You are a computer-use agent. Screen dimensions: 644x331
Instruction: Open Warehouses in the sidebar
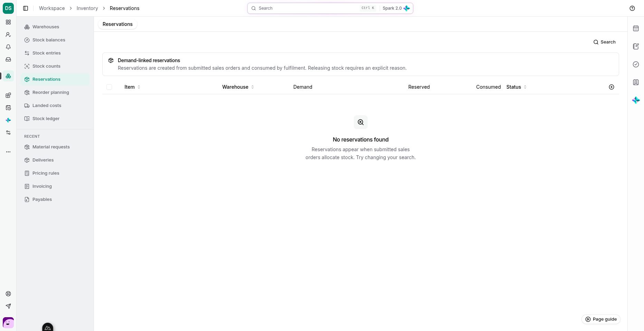coord(55,27)
